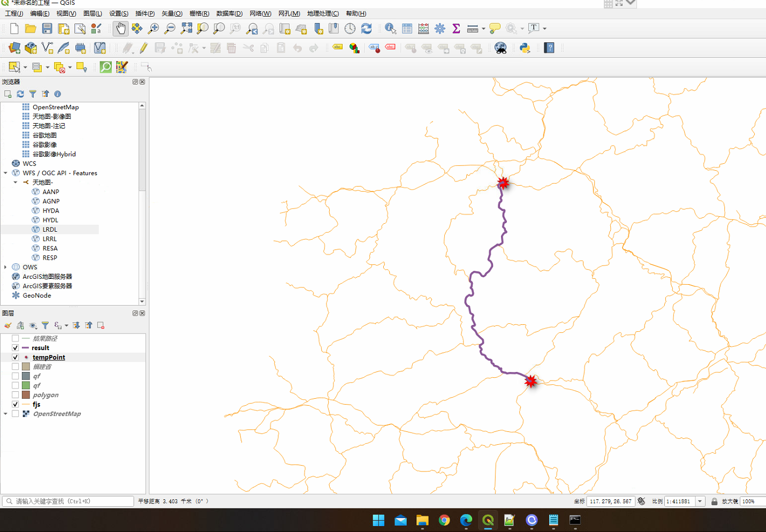Image resolution: width=766 pixels, height=532 pixels.
Task: Open the 矢量(O) menu
Action: (x=171, y=13)
